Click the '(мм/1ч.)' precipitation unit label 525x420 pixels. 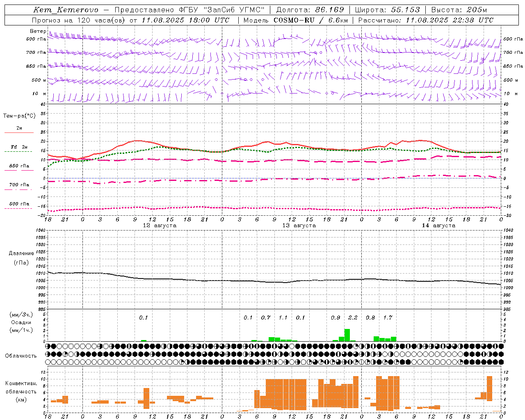(21, 330)
